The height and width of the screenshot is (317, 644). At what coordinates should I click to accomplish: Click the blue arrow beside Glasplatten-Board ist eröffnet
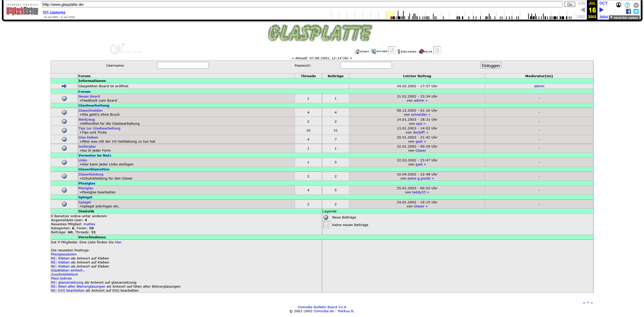(64, 86)
